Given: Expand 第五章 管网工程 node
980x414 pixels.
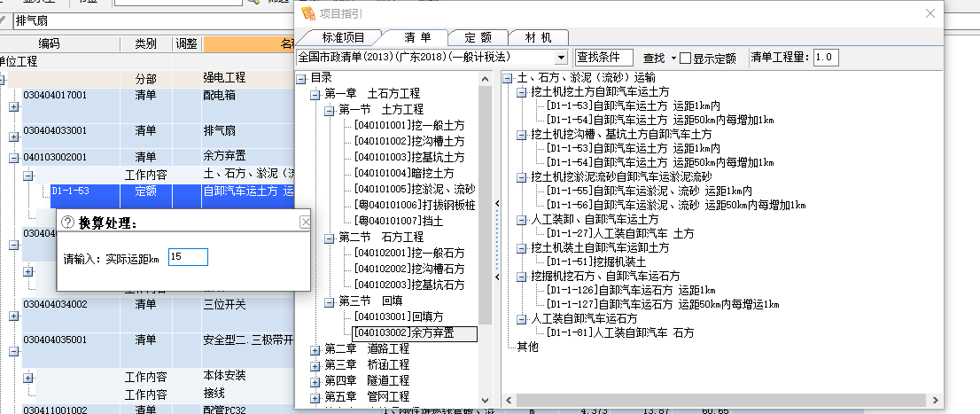Looking at the screenshot, I should (x=315, y=397).
